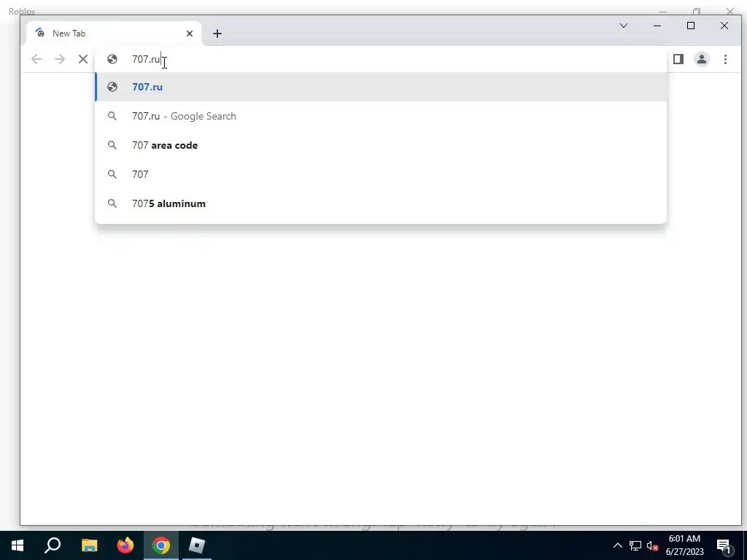Screen dimensions: 747x560
Task: Click the Chrome taskbar icon
Action: (x=161, y=545)
